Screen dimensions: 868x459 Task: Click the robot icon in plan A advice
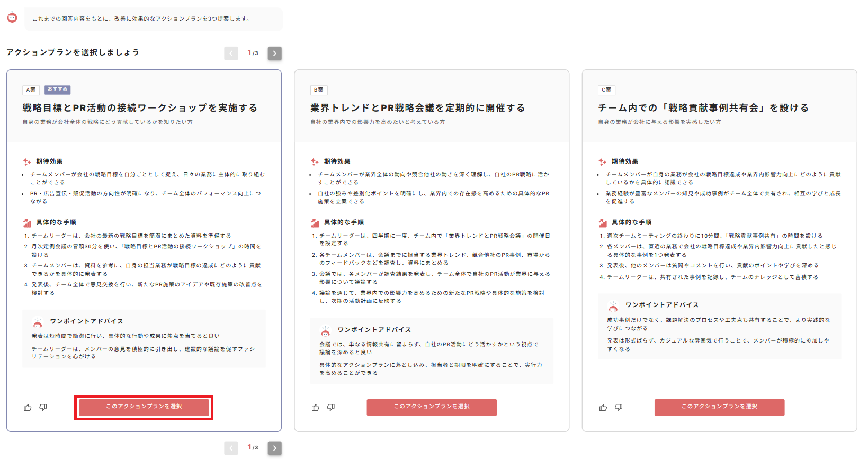38,322
